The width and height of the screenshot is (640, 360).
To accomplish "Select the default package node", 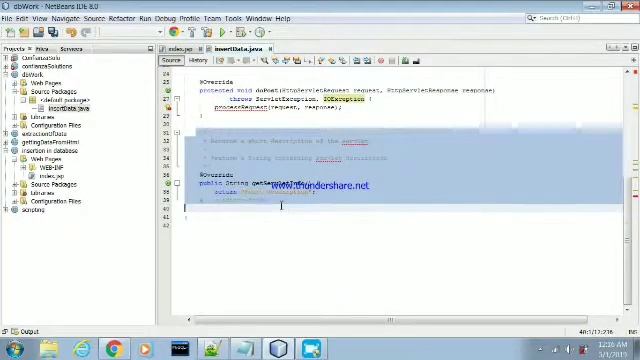I will click(x=65, y=100).
